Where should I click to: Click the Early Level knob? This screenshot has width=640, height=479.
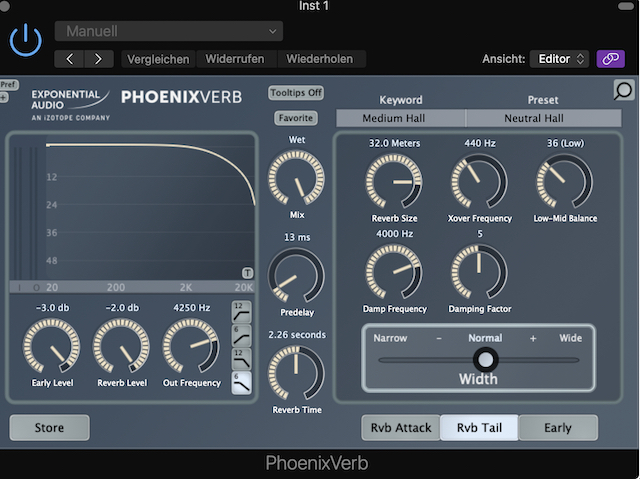(x=51, y=346)
